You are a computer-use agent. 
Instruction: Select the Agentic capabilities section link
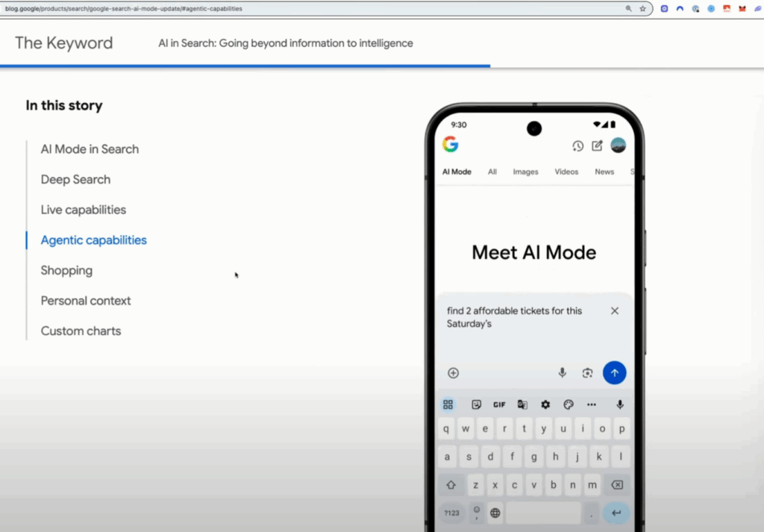93,240
